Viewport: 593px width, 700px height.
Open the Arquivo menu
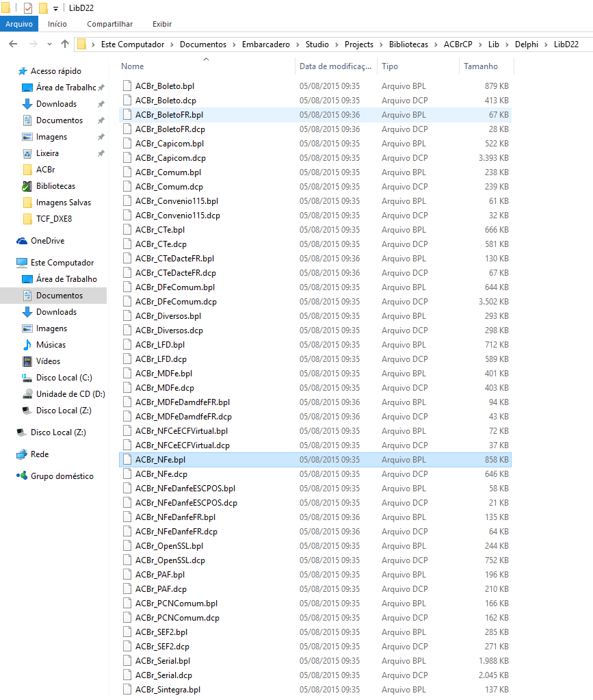coord(18,24)
